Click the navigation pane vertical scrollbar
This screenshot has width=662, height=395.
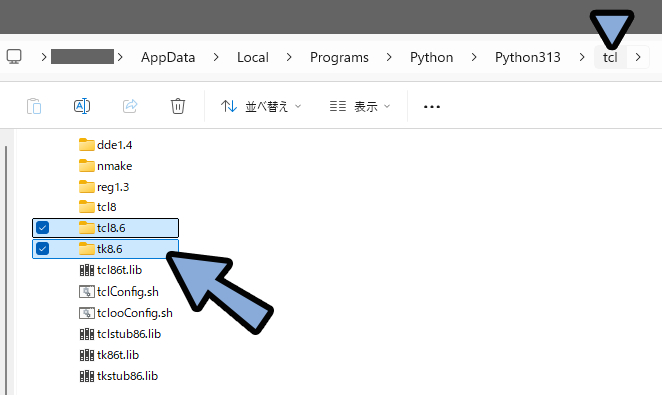tap(6, 270)
